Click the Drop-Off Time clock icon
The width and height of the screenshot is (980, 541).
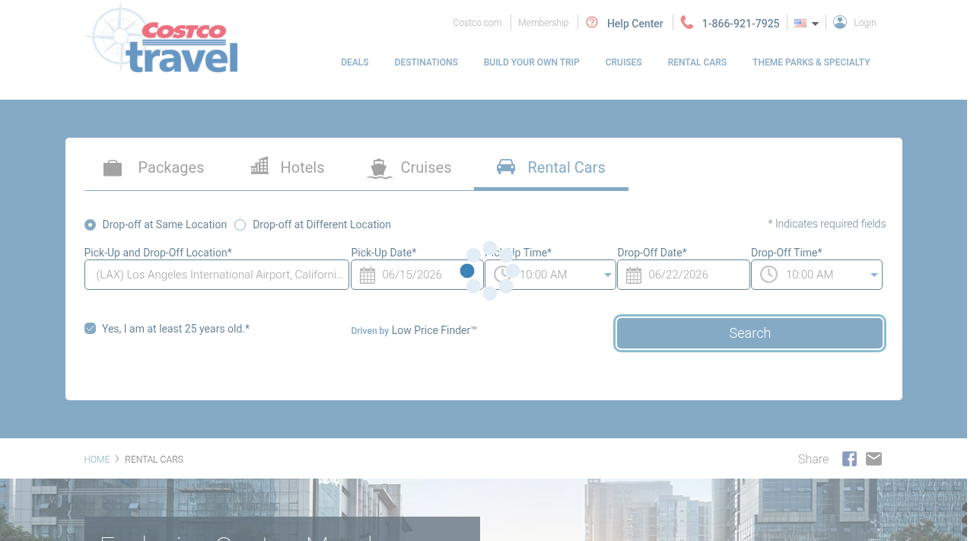coord(768,275)
